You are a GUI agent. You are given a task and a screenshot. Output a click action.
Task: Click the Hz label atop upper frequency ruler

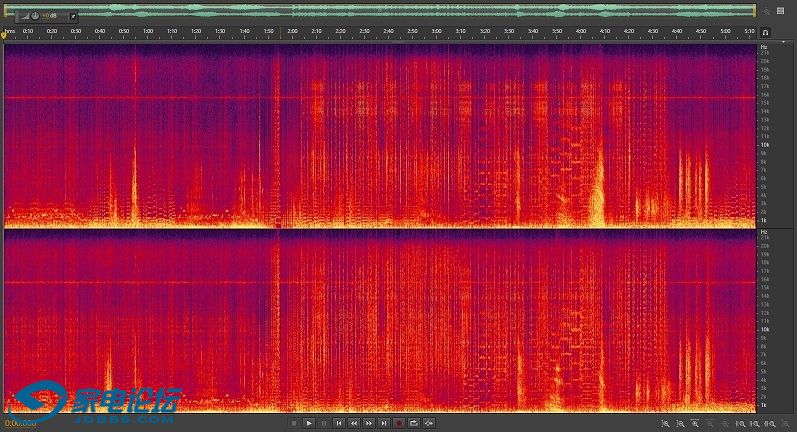(x=763, y=47)
